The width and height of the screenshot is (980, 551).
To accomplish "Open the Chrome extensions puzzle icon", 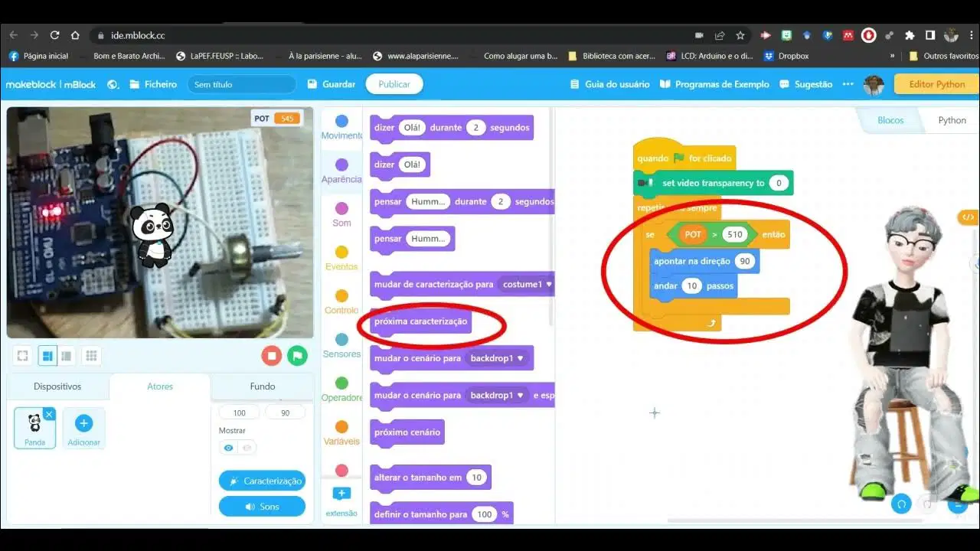I will pyautogui.click(x=910, y=35).
